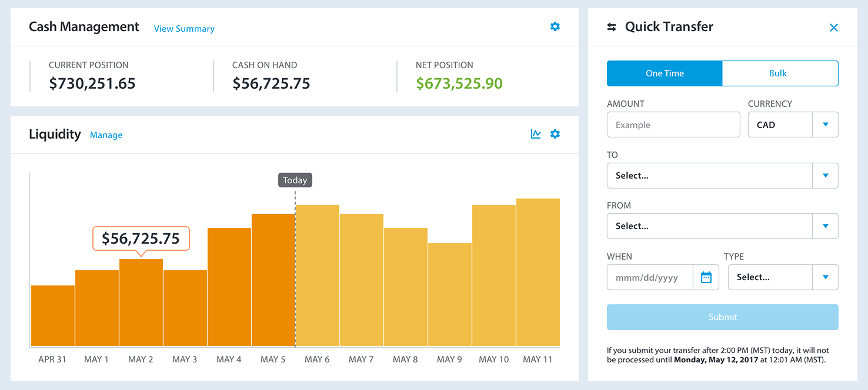This screenshot has height=390, width=868.
Task: Click the Quick Transfer arrows icon
Action: tap(612, 27)
